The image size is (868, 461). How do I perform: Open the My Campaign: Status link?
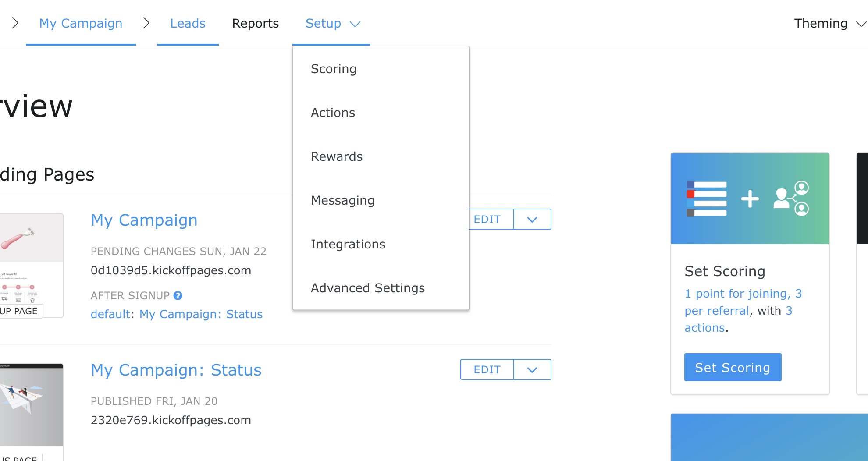click(176, 369)
